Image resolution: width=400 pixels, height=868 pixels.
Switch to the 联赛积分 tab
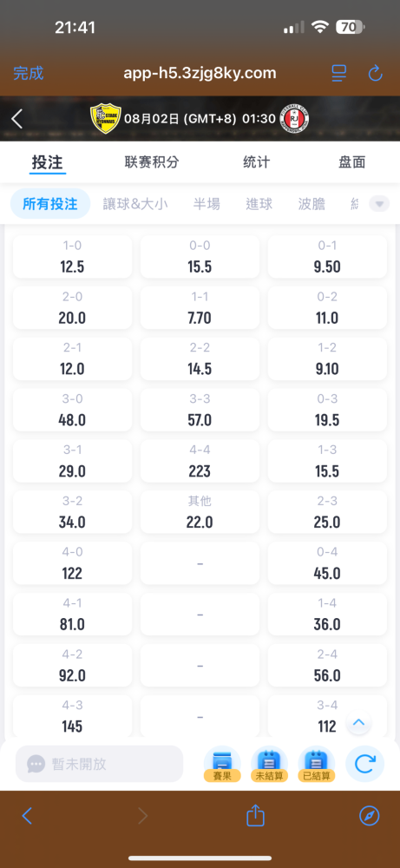tap(152, 162)
